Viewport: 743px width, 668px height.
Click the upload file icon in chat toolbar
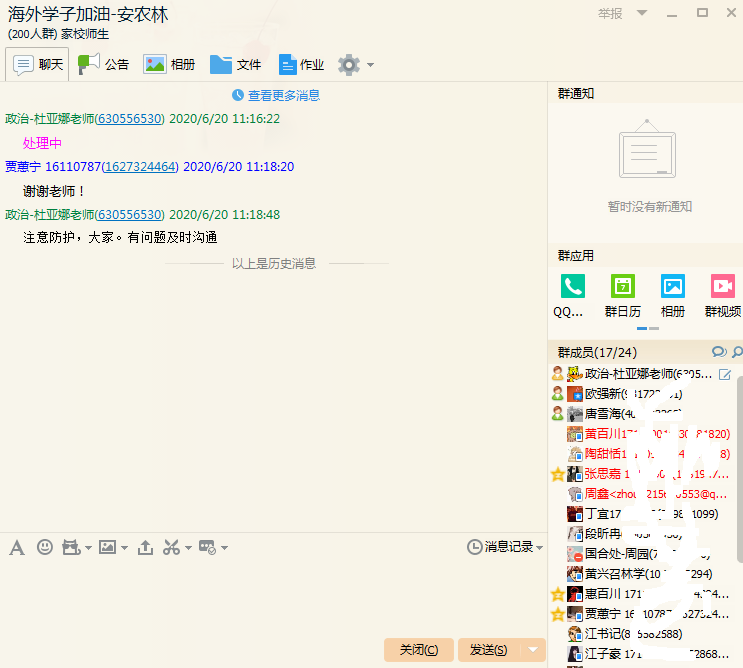[145, 547]
